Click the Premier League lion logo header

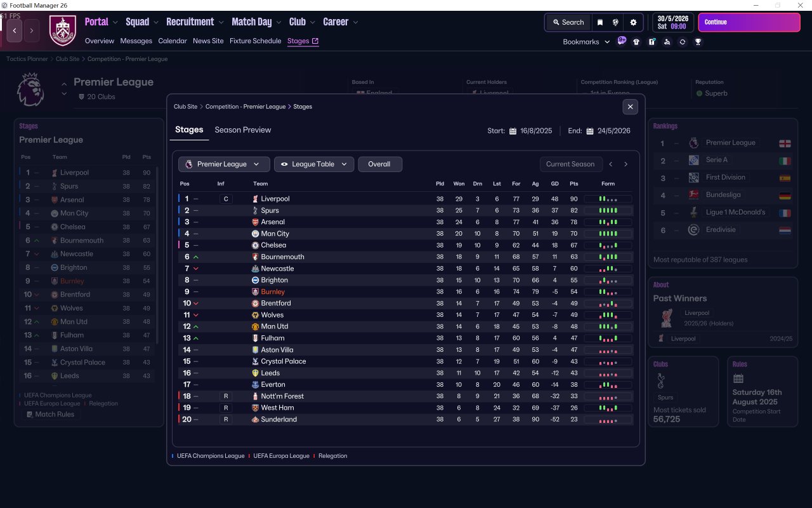point(29,89)
